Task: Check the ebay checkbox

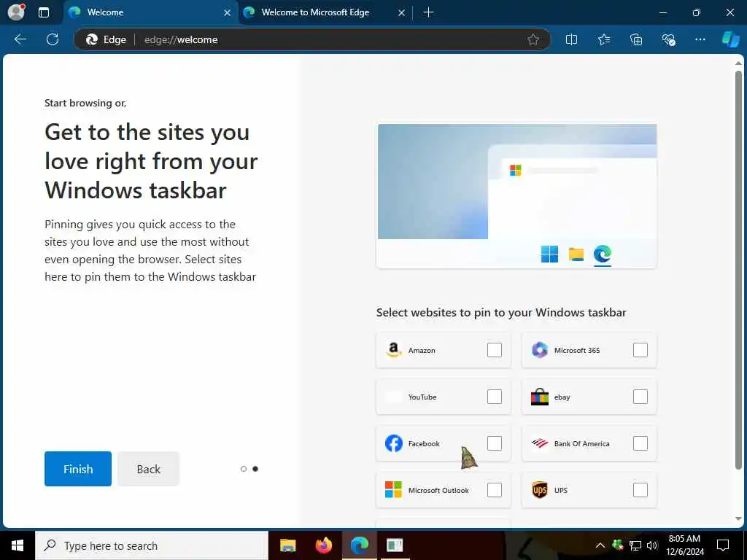Action: (x=640, y=397)
